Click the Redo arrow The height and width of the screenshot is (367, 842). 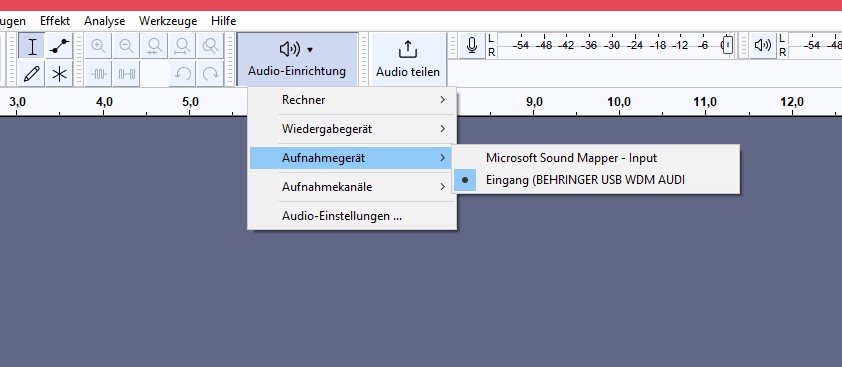(x=210, y=74)
